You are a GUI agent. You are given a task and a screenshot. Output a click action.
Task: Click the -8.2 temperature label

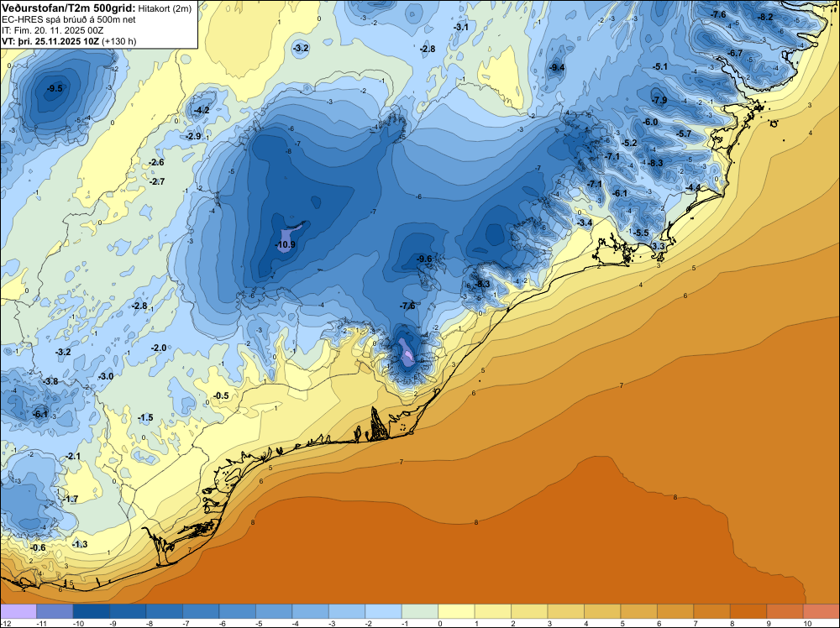[x=765, y=17]
